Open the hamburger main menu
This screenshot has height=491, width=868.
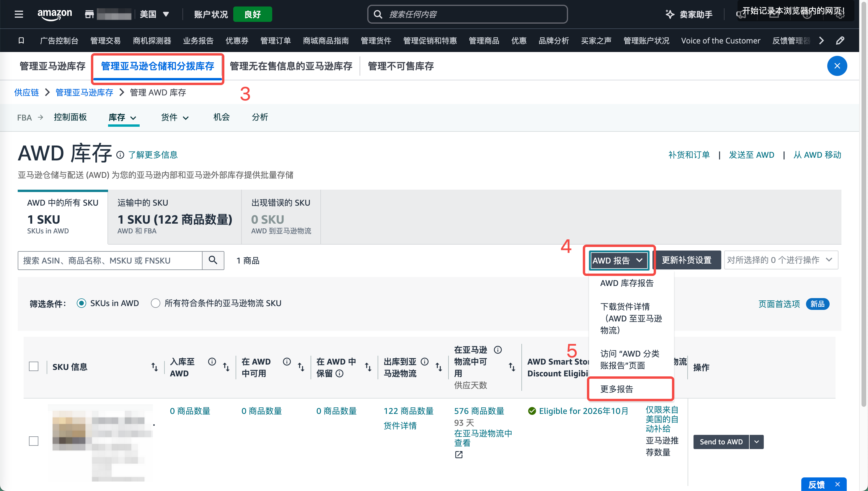coord(19,14)
